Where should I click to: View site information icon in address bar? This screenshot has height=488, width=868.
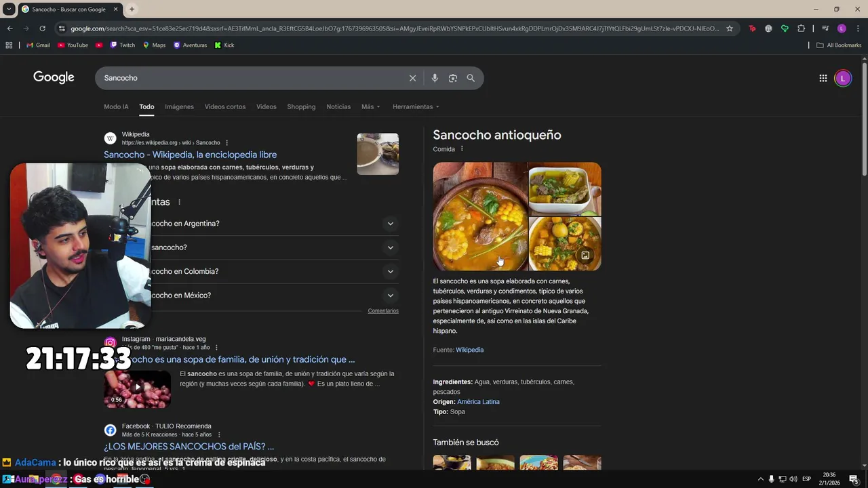(62, 28)
